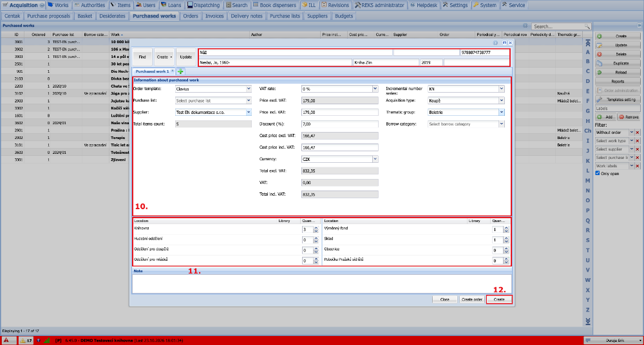644x345 pixels.
Task: Filter works by letter M
Action: (588, 180)
